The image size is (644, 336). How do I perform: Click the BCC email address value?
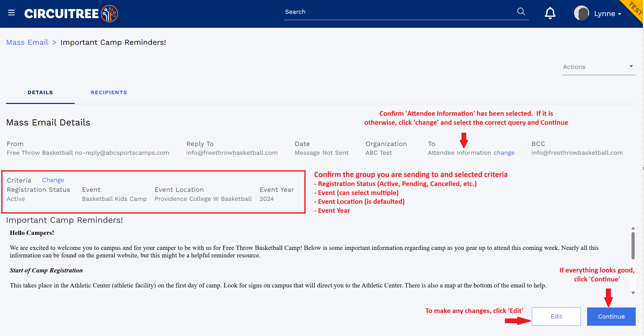(x=577, y=153)
